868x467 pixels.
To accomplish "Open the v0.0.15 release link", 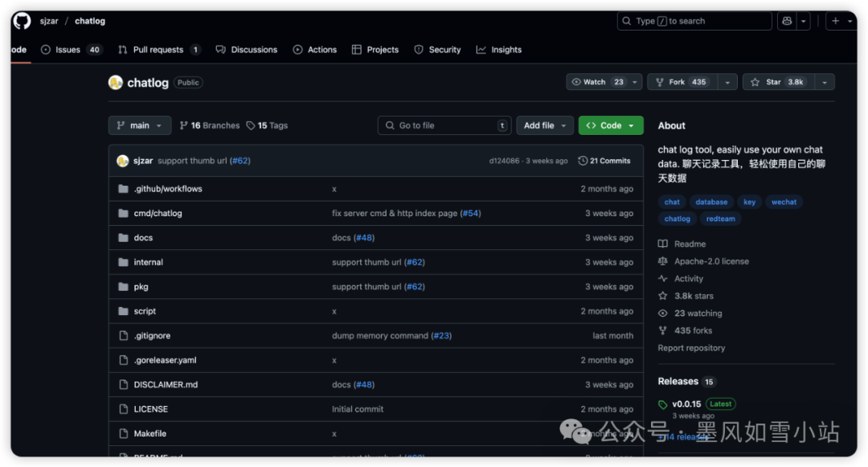I will [x=686, y=404].
